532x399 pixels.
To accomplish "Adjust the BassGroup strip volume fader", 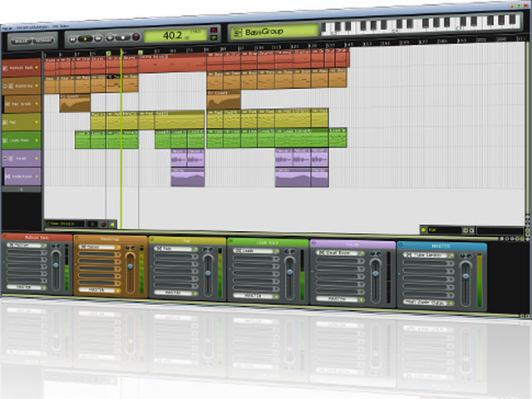I will 130,267.
